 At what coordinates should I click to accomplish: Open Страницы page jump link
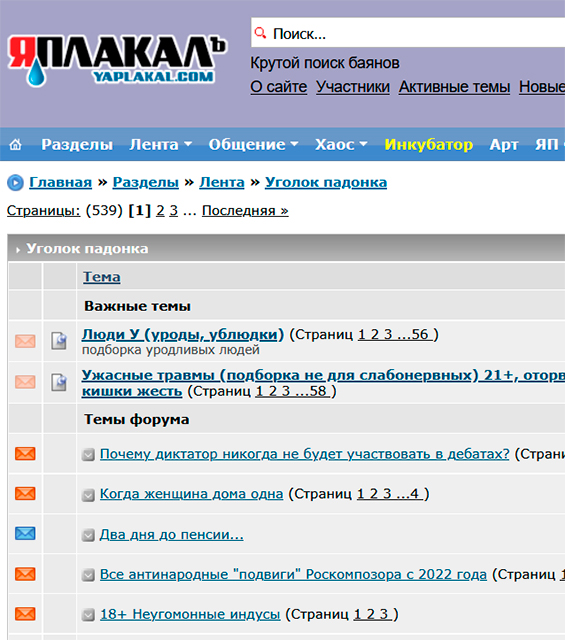point(44,211)
